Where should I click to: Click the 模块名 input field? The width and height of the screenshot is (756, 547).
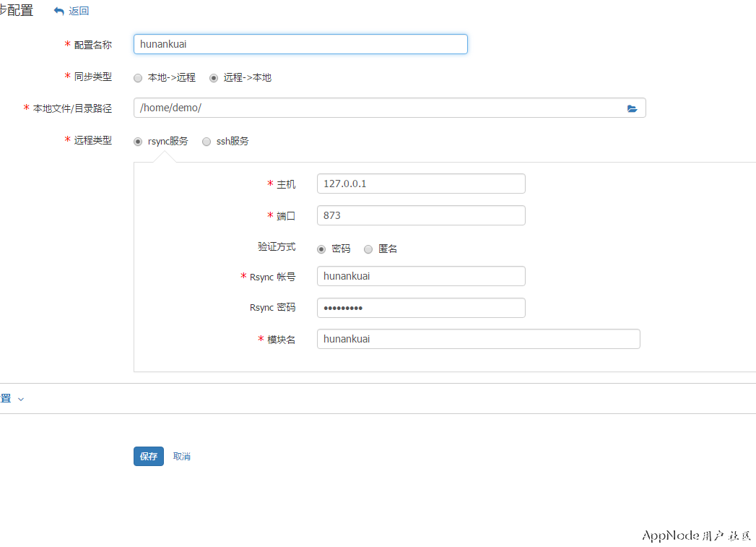tap(478, 339)
